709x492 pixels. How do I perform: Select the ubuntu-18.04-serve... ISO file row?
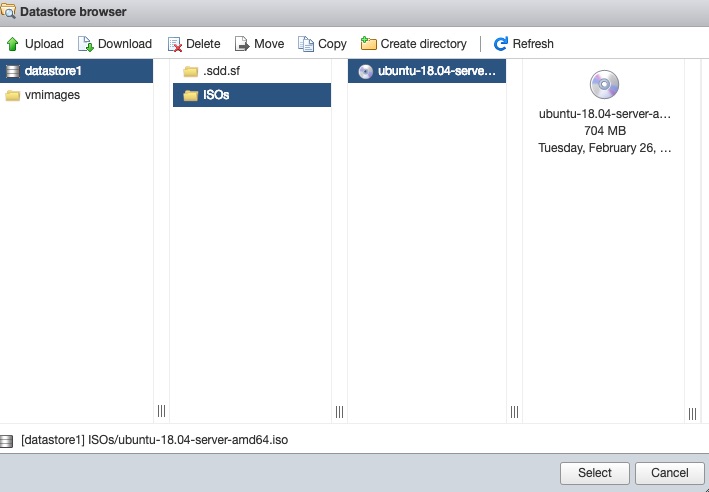427,71
